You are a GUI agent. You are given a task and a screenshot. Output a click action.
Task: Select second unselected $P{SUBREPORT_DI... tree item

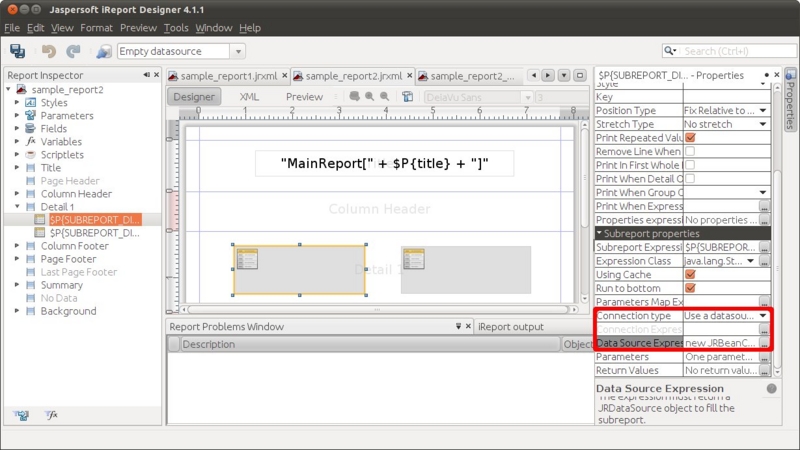pyautogui.click(x=94, y=233)
